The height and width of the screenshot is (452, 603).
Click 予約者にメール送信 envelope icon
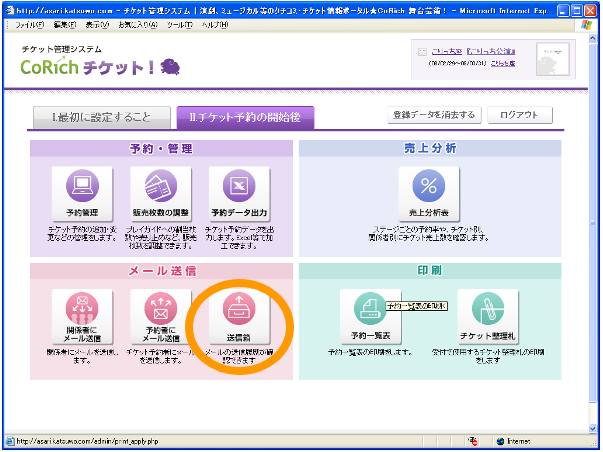coord(155,311)
